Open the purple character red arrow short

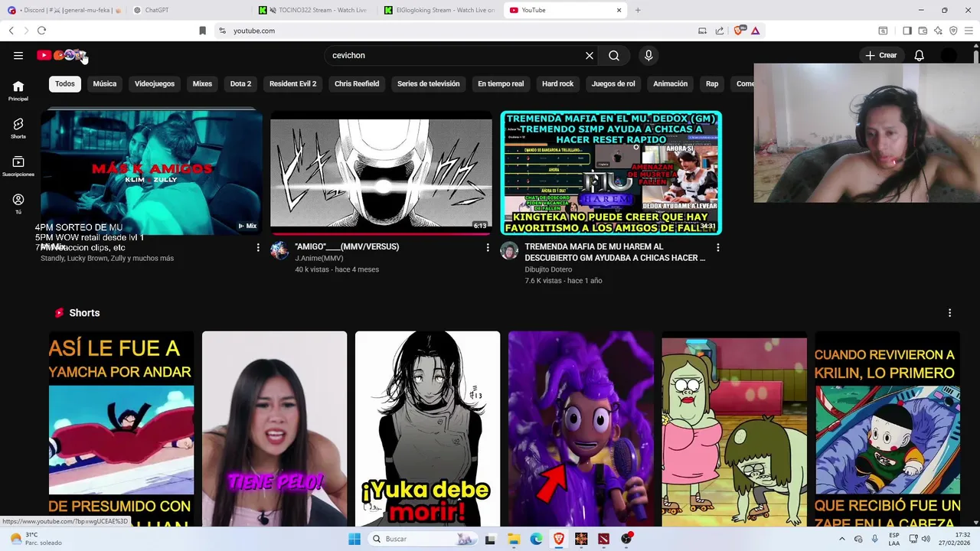click(580, 429)
